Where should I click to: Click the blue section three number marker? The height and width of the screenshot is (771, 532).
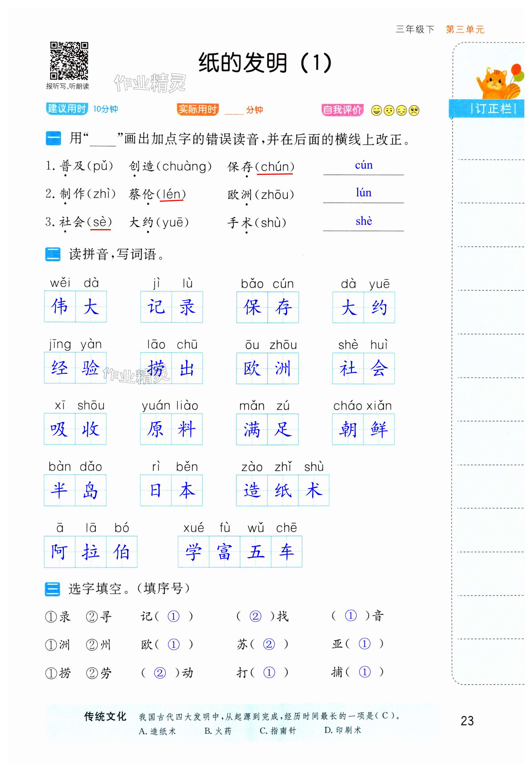click(x=53, y=589)
